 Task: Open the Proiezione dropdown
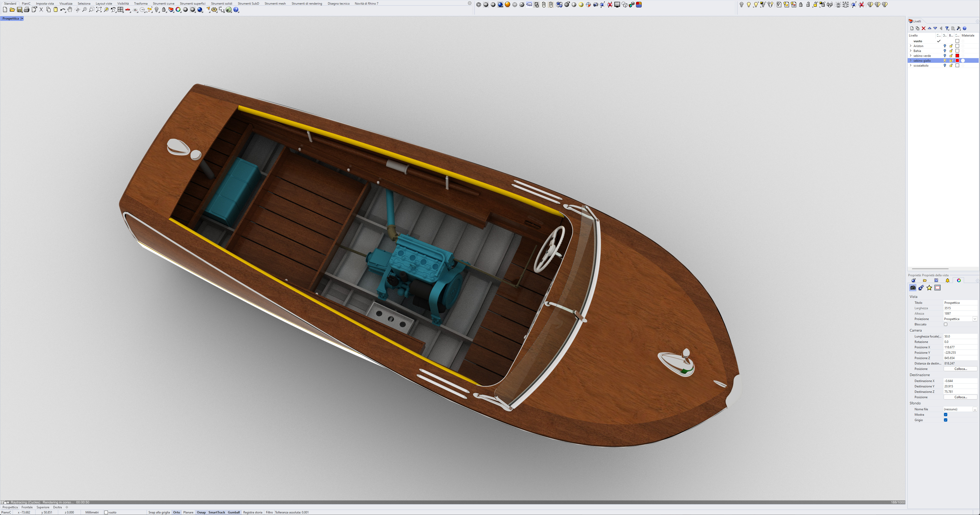click(x=975, y=319)
